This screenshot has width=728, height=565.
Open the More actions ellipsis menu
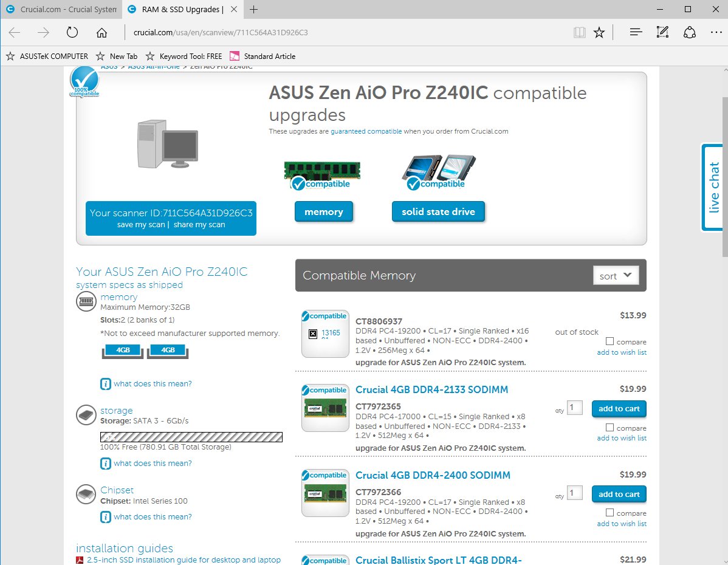[x=716, y=32]
